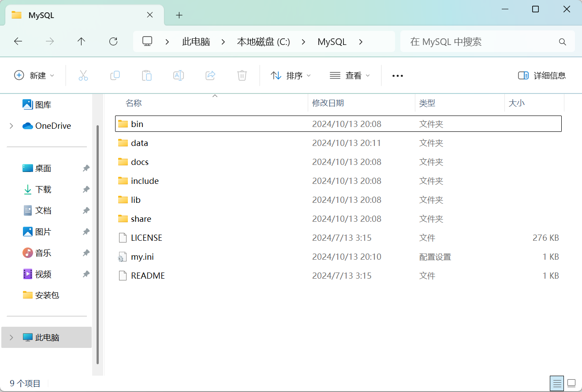Toggle the 详细信息 details pane

(x=542, y=75)
